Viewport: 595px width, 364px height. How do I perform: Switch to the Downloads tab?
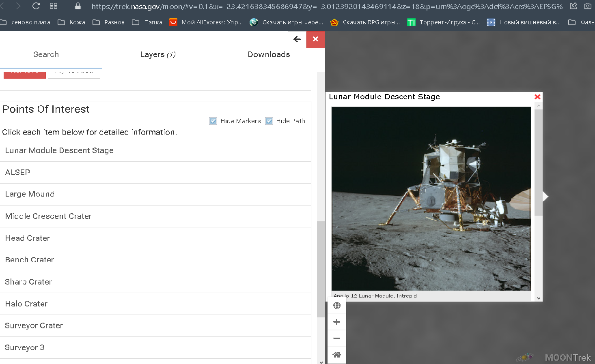pos(269,55)
